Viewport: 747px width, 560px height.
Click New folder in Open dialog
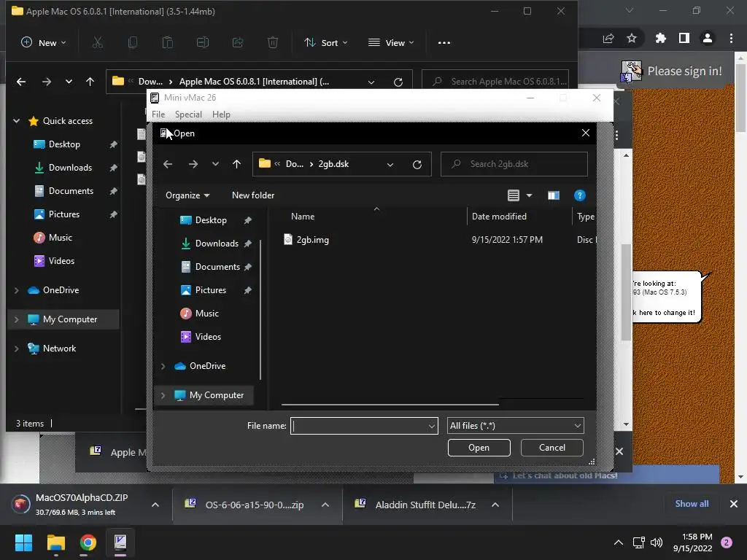[253, 195]
